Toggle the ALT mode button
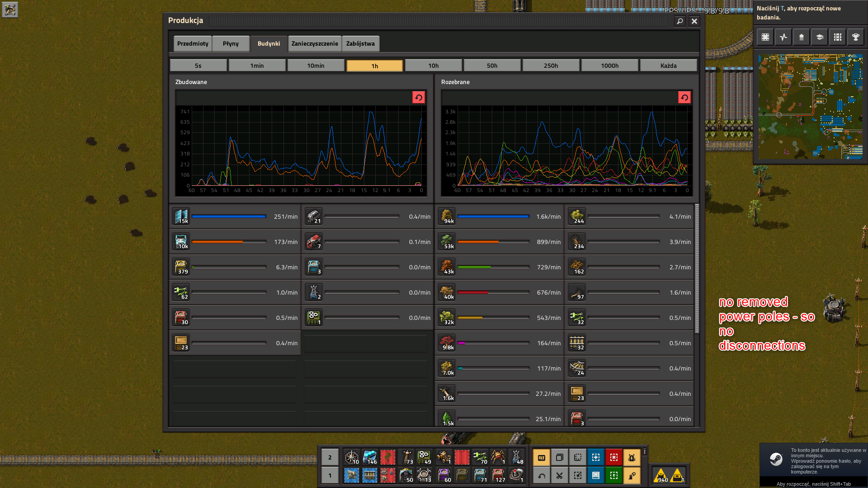868x488 pixels. tap(541, 457)
